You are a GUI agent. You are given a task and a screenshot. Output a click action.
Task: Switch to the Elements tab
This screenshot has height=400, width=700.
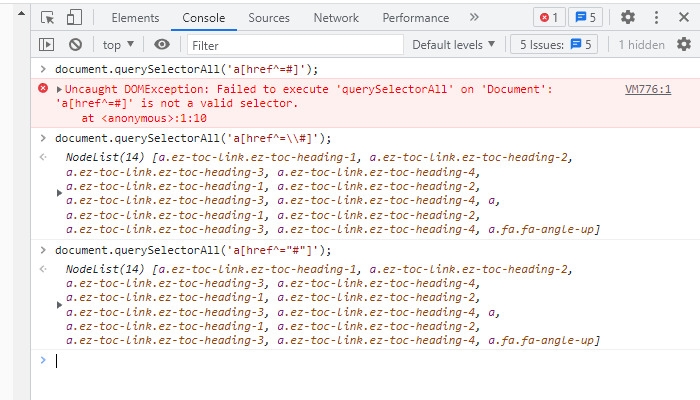pyautogui.click(x=135, y=17)
